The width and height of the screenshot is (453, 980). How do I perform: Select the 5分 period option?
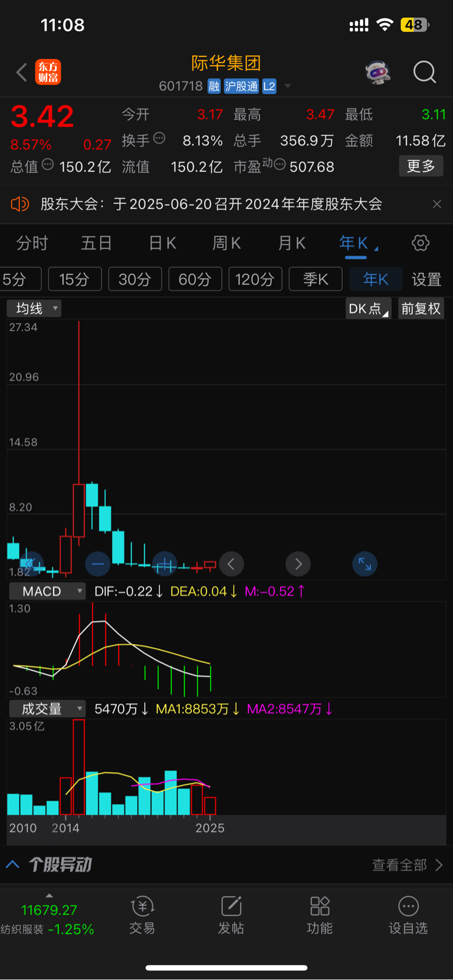pyautogui.click(x=19, y=279)
